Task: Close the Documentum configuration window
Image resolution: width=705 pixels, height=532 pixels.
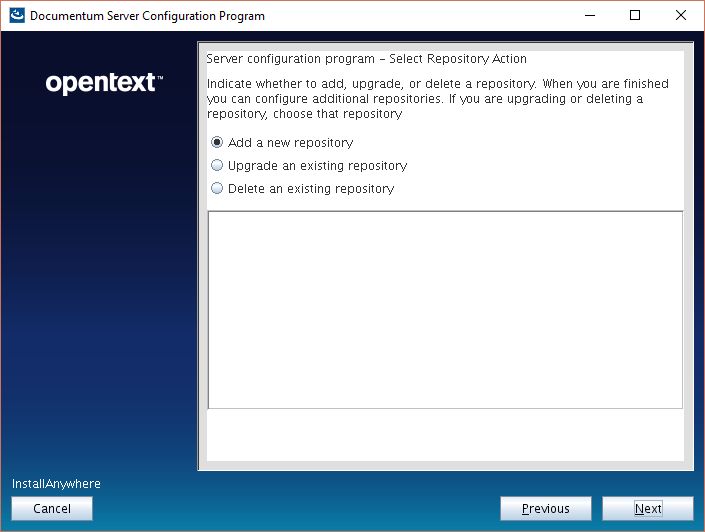Action: click(681, 16)
